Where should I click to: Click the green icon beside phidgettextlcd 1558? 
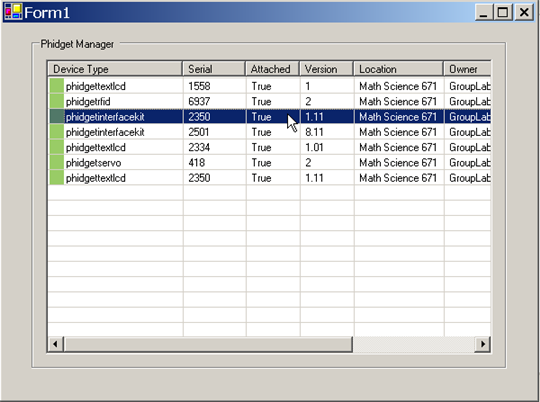tap(57, 86)
